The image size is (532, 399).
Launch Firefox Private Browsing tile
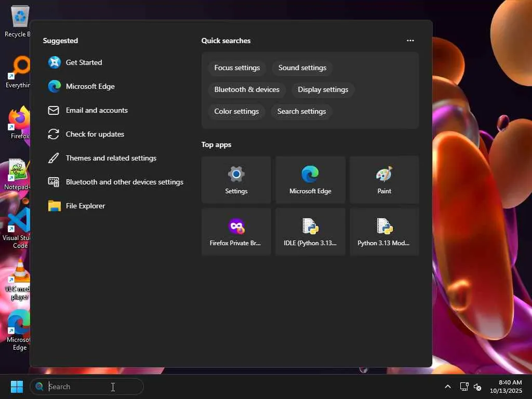coord(236,232)
